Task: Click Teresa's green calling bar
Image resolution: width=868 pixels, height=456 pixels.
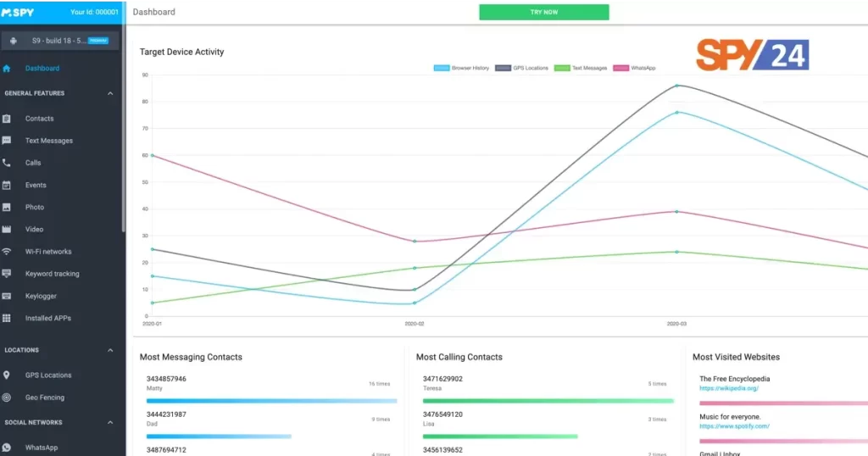Action: (x=548, y=401)
